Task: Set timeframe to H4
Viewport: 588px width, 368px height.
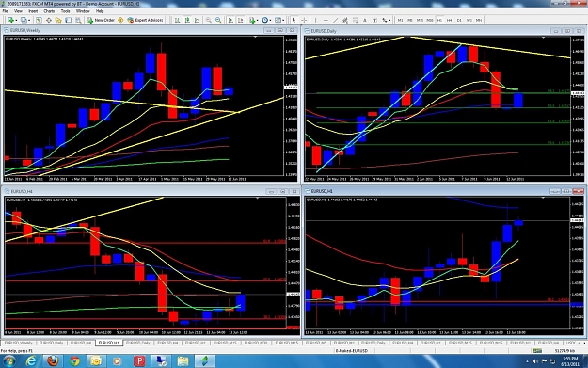Action: point(450,21)
